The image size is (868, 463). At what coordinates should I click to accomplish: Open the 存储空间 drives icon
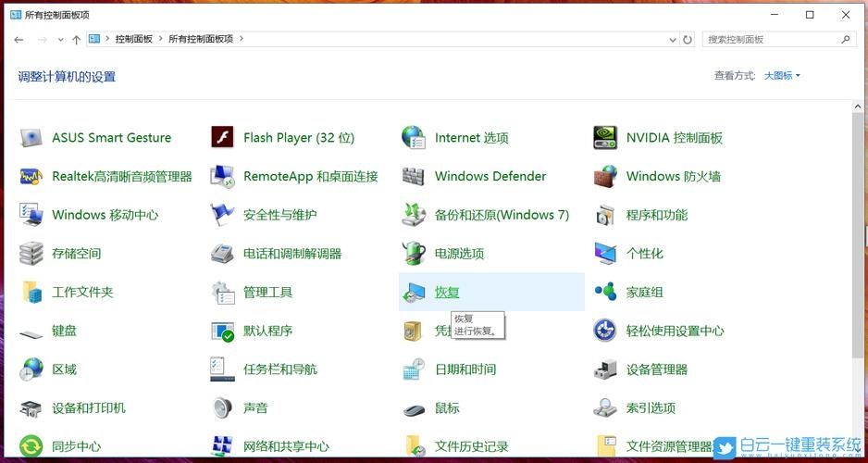click(31, 254)
